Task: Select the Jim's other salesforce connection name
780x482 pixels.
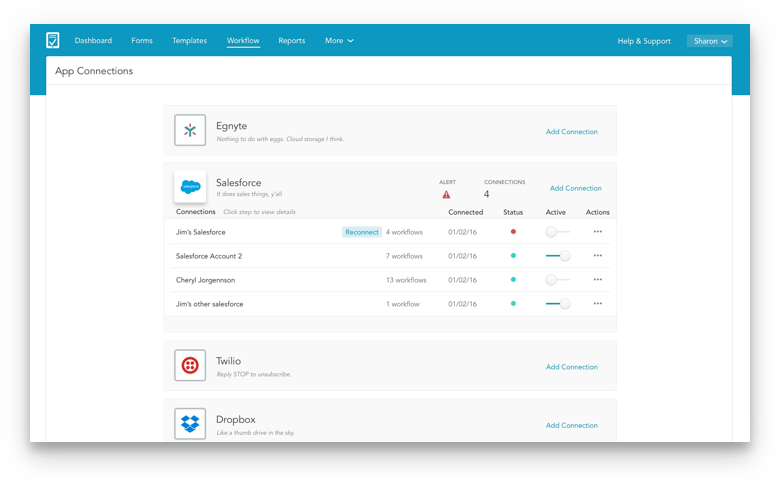Action: coord(209,304)
